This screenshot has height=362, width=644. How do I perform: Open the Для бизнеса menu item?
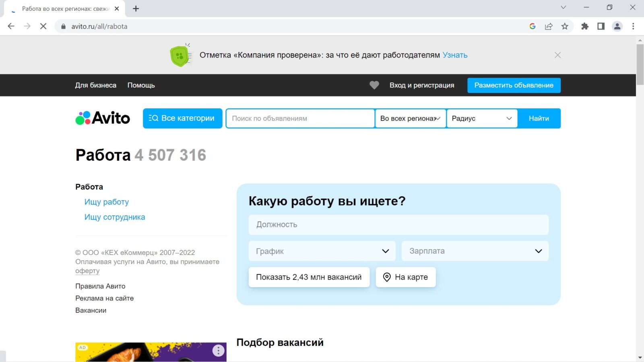pyautogui.click(x=96, y=85)
